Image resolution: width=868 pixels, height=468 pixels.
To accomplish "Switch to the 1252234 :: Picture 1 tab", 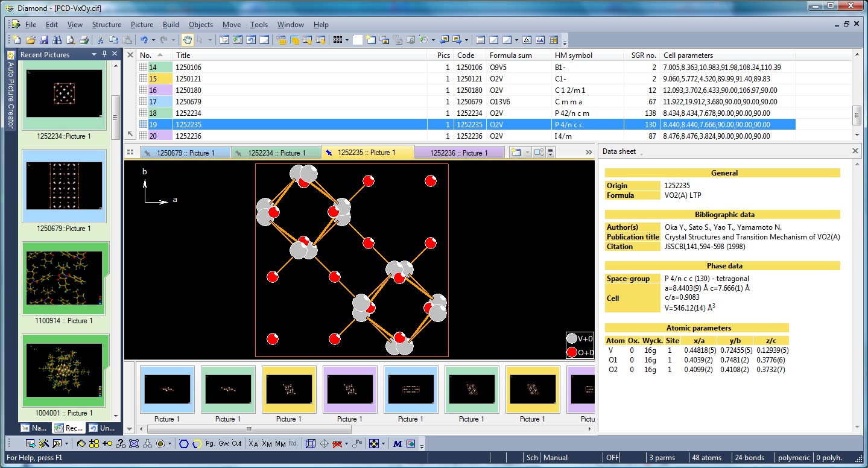I will click(x=276, y=153).
